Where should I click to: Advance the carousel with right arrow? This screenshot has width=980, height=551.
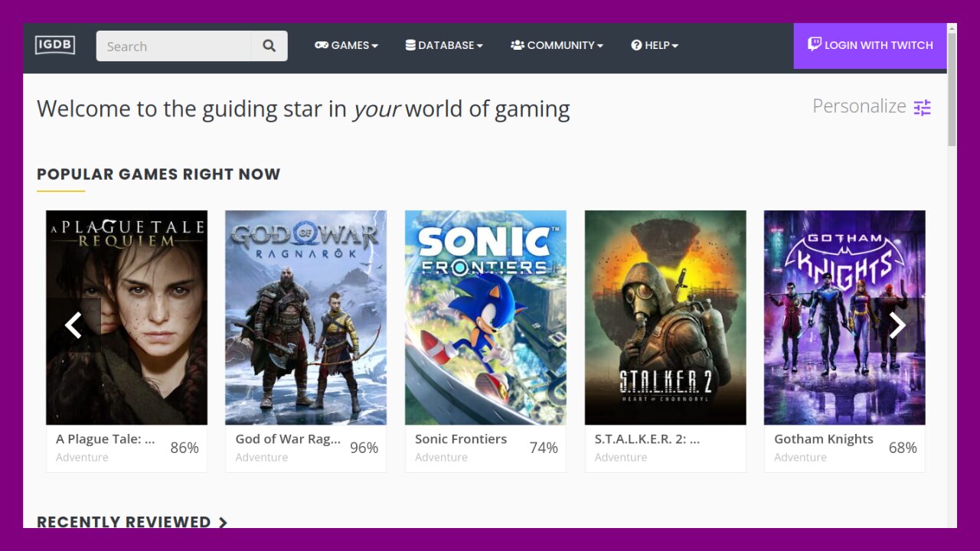[x=897, y=325]
